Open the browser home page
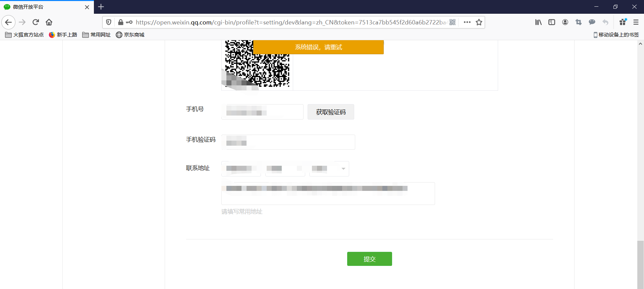Viewport: 644px width, 289px height. click(49, 22)
